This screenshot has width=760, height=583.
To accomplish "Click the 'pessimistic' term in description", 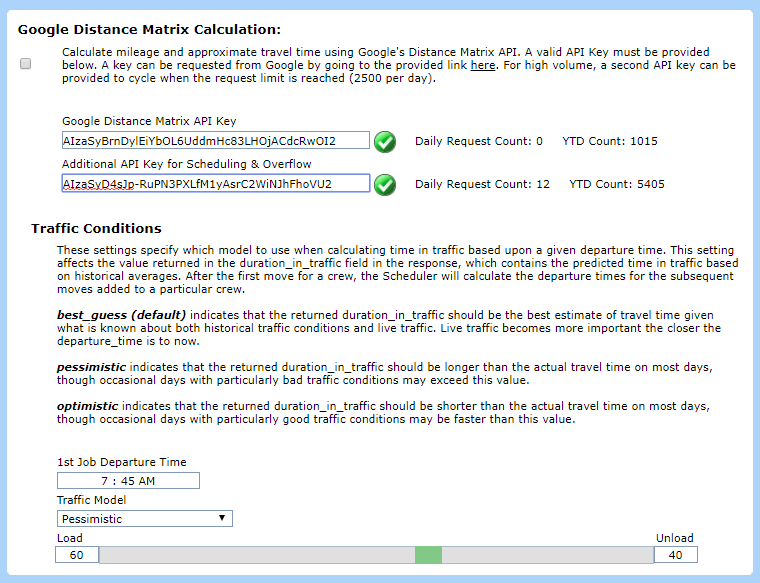I will point(91,367).
